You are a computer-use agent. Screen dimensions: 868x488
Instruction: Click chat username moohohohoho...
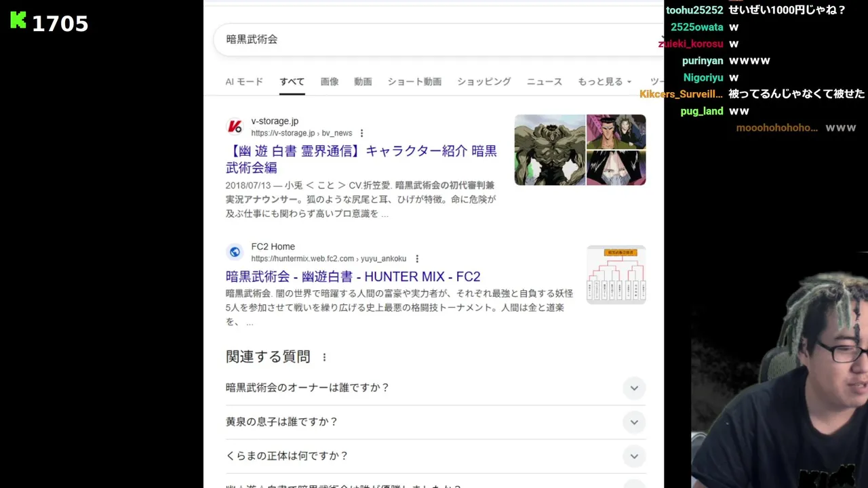pos(776,127)
